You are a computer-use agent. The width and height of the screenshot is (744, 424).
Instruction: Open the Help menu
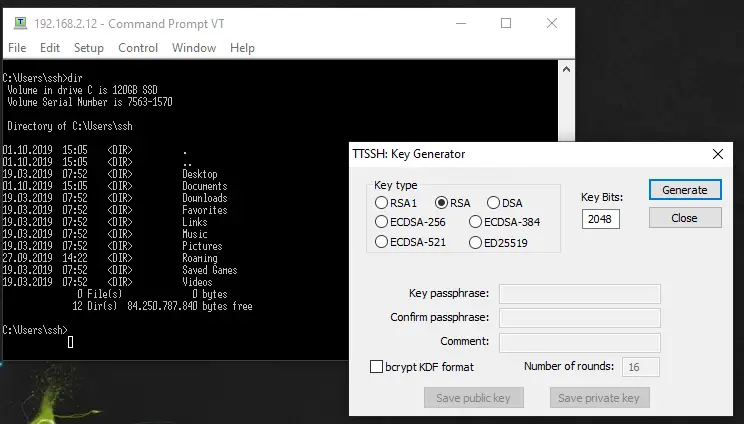242,48
